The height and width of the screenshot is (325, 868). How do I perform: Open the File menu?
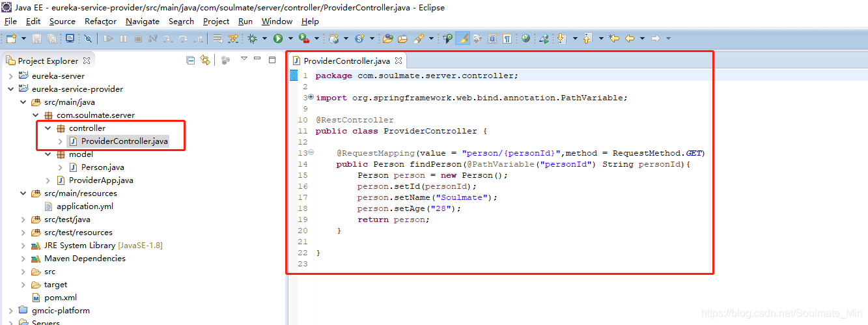[10, 21]
